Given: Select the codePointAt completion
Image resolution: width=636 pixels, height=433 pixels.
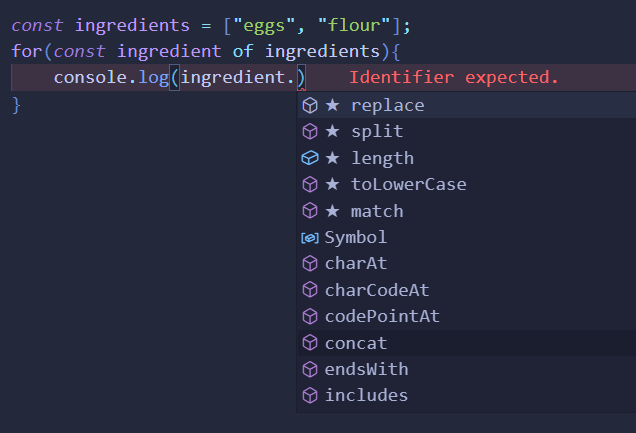Looking at the screenshot, I should [467, 316].
